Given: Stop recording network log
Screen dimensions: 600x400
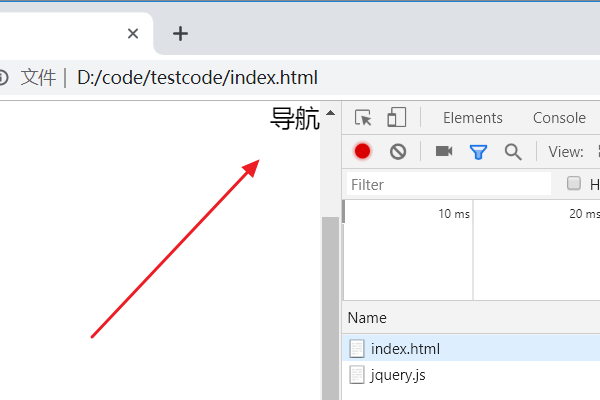Looking at the screenshot, I should (362, 151).
